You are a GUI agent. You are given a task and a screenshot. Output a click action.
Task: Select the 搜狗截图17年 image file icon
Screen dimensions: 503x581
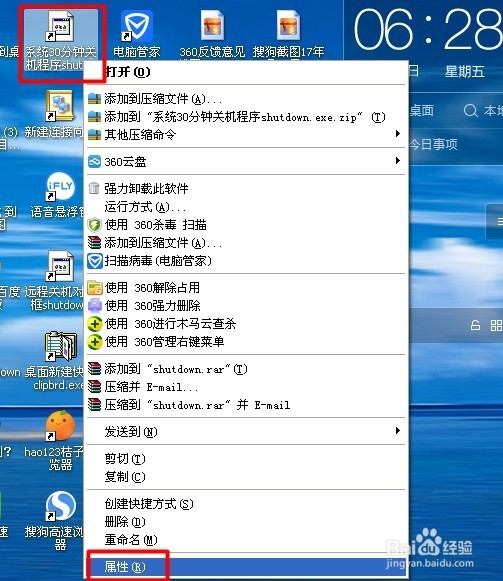pos(288,26)
